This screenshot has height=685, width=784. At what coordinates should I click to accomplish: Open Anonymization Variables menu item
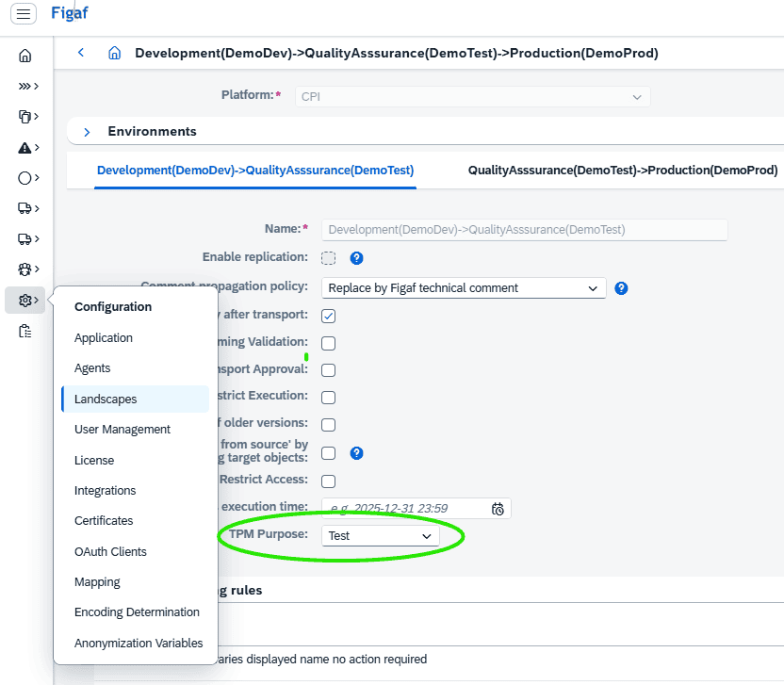[139, 644]
